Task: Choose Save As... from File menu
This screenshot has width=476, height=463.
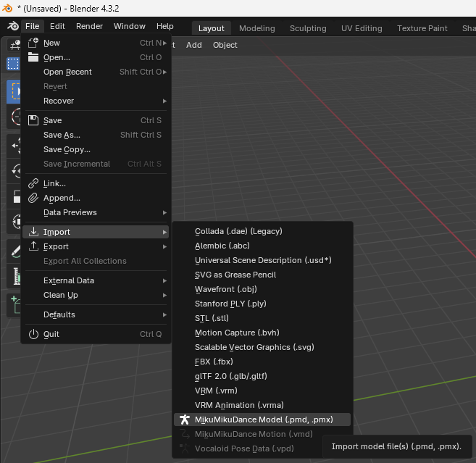Action: (96, 135)
